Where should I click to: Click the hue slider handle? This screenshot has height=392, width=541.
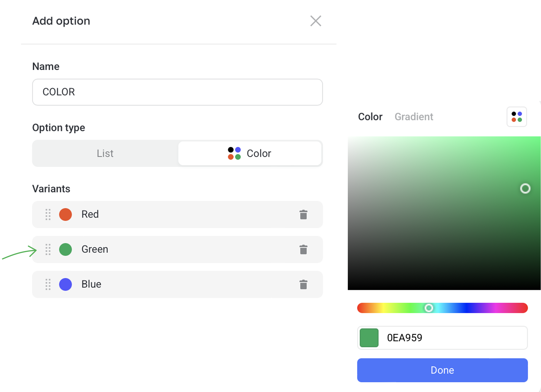pyautogui.click(x=429, y=308)
